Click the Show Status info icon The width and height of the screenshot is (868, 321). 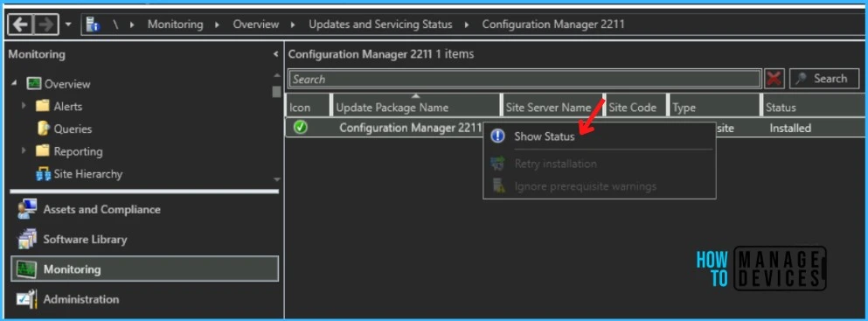pyautogui.click(x=497, y=136)
